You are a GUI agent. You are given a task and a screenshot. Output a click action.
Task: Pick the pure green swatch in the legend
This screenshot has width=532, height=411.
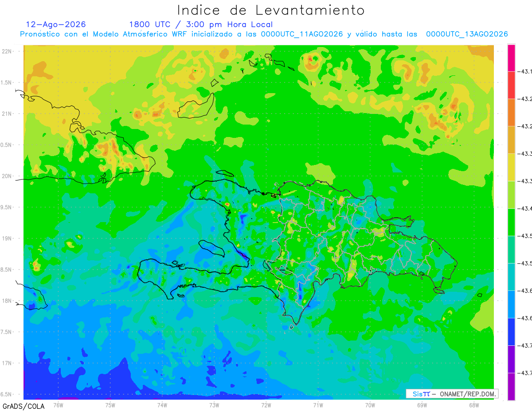[x=511, y=222]
